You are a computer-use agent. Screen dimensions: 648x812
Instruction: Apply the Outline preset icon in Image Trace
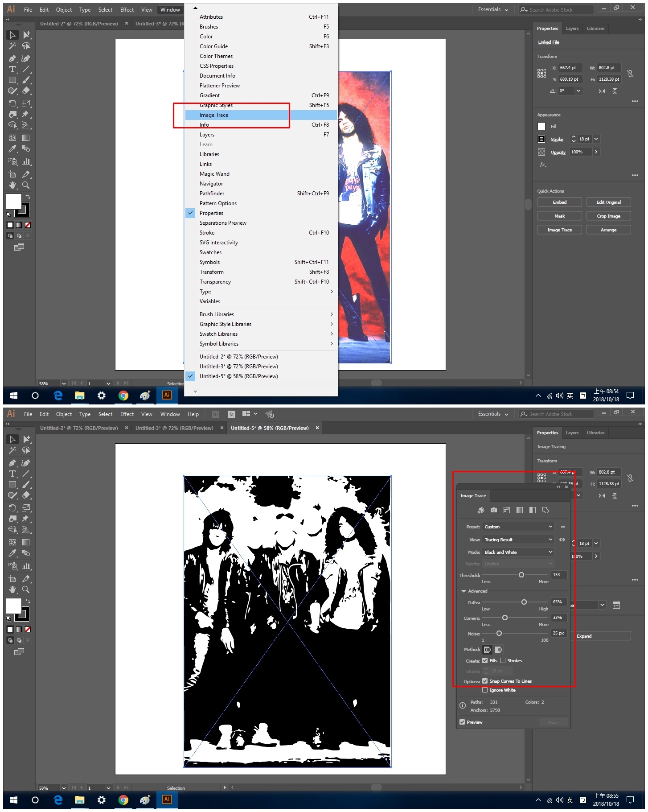[x=545, y=510]
